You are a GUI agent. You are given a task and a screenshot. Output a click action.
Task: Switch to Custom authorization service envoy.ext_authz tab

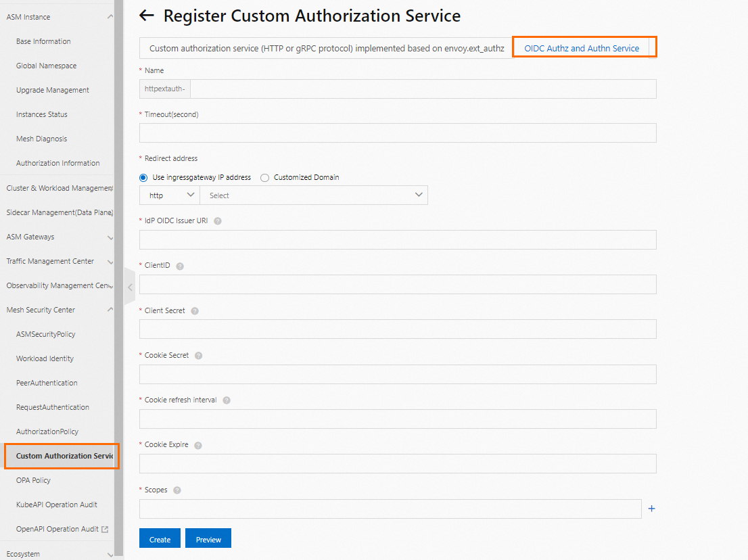point(327,48)
